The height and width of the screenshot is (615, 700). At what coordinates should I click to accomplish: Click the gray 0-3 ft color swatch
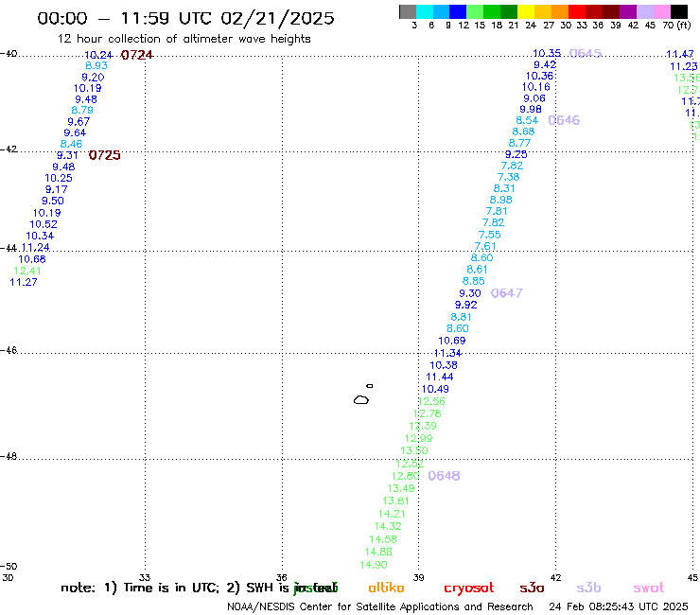[408, 11]
